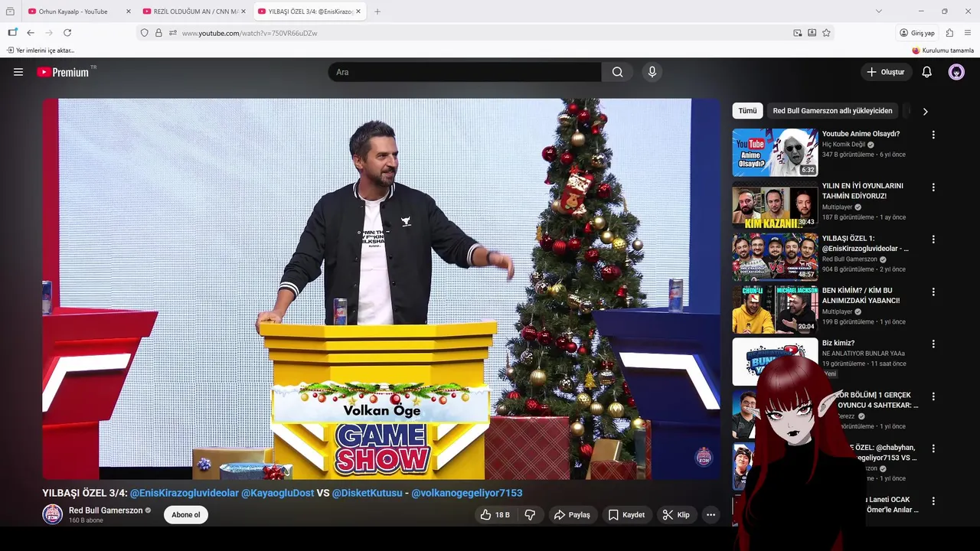Close the REZİL OLDUĞUM AN tab
The height and width of the screenshot is (551, 980).
pos(243,11)
